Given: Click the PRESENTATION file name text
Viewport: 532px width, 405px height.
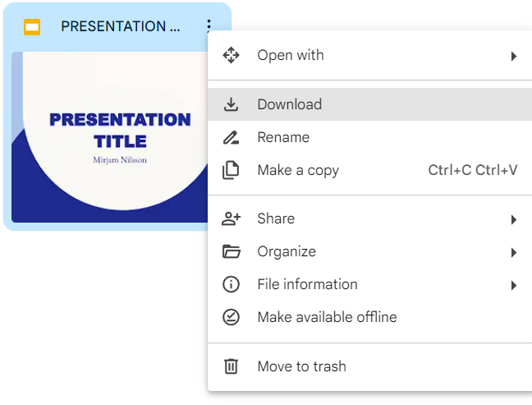Looking at the screenshot, I should pos(120,26).
